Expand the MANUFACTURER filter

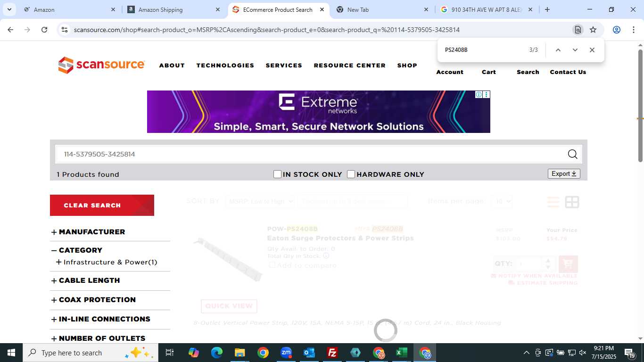(x=88, y=232)
